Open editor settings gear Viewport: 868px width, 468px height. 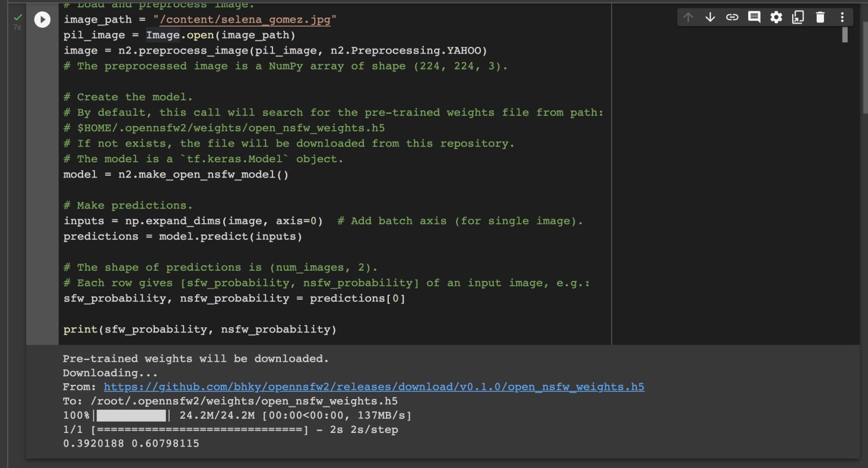tap(776, 18)
